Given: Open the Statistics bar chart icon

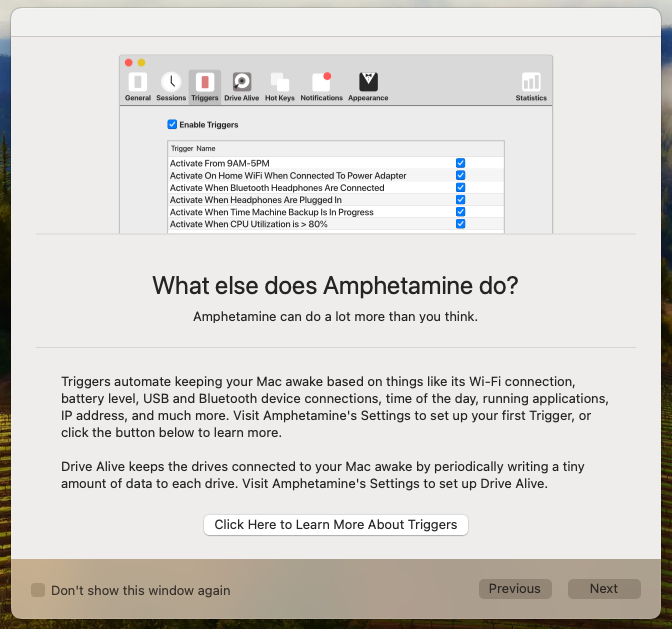Looking at the screenshot, I should 531,82.
